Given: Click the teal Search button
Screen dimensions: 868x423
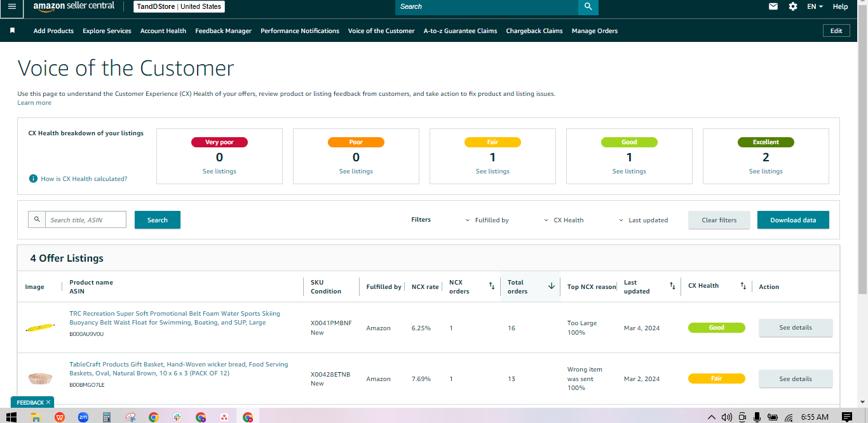Looking at the screenshot, I should click(158, 220).
